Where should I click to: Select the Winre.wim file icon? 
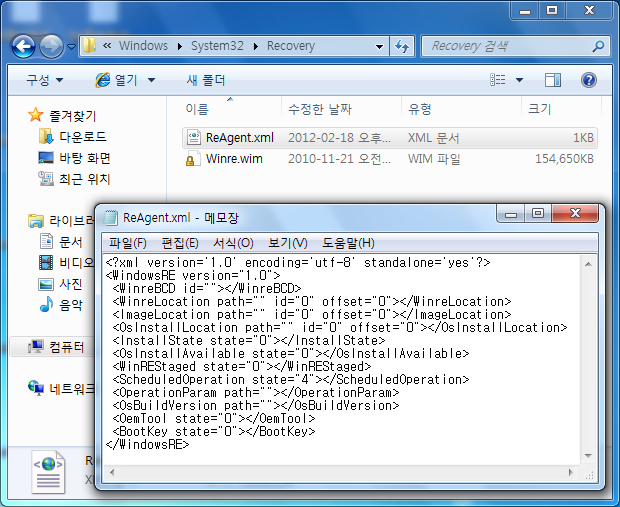[192, 159]
